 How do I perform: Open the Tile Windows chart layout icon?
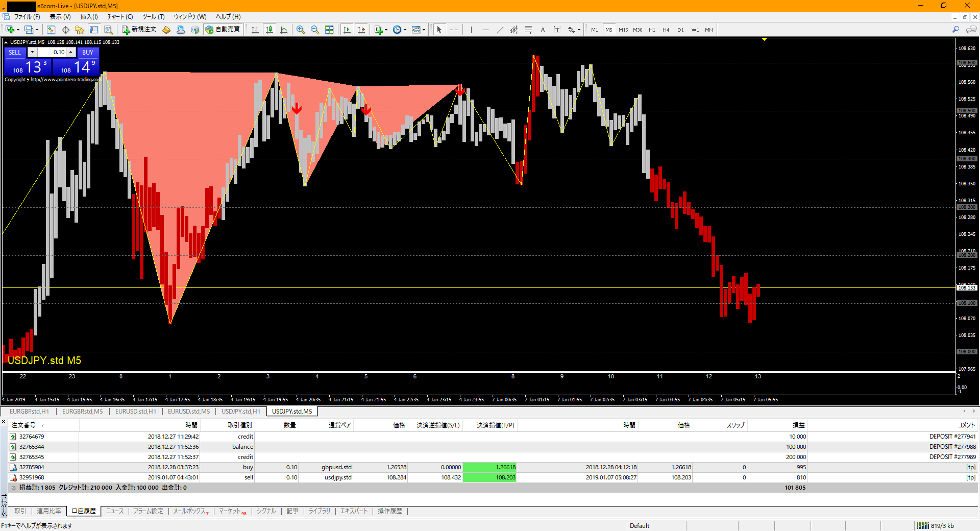pyautogui.click(x=329, y=30)
